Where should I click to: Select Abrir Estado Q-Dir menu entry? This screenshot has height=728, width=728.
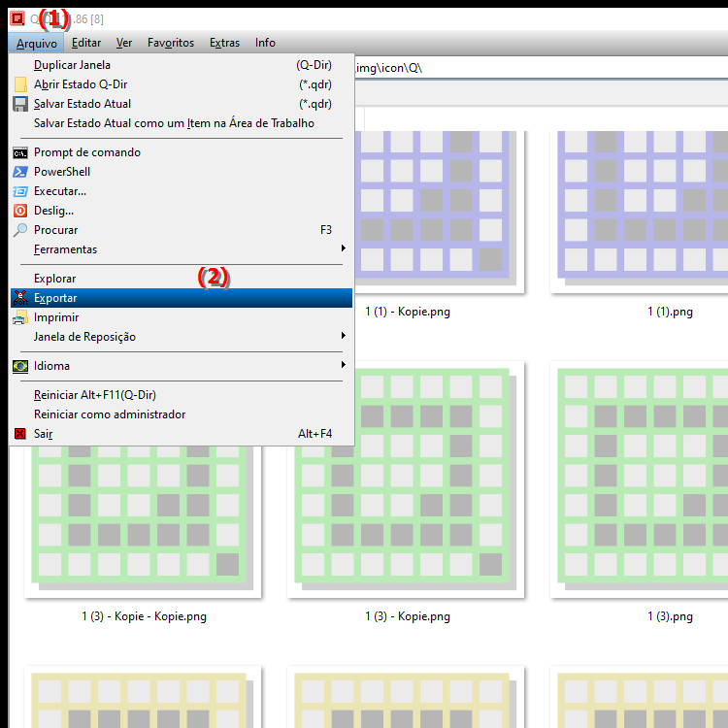182,84
